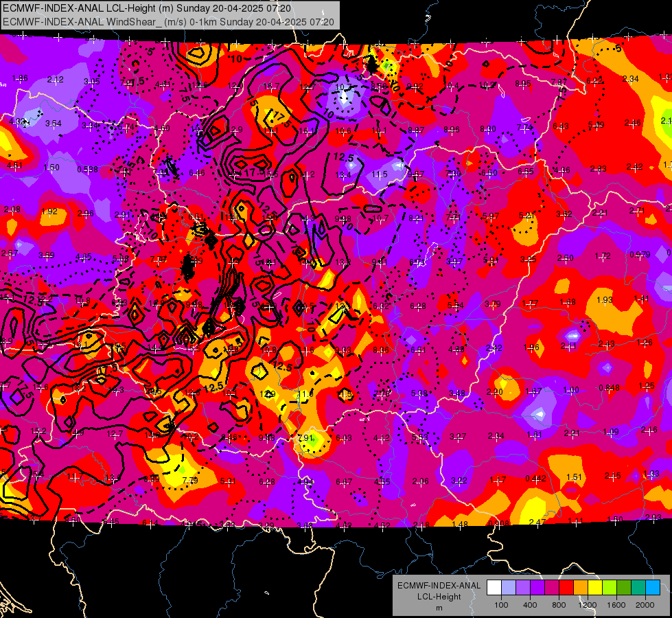Click the legend tick label 100
This screenshot has height=618, width=672.
[x=501, y=605]
